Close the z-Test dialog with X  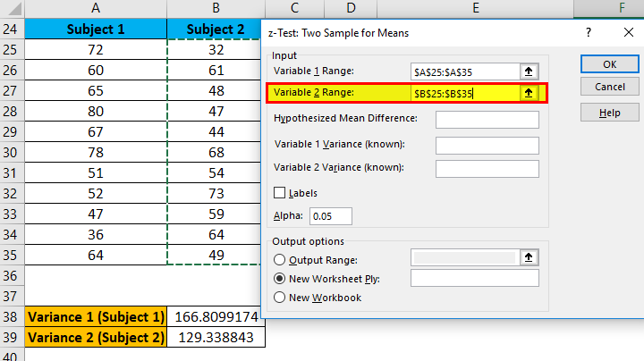point(629,32)
